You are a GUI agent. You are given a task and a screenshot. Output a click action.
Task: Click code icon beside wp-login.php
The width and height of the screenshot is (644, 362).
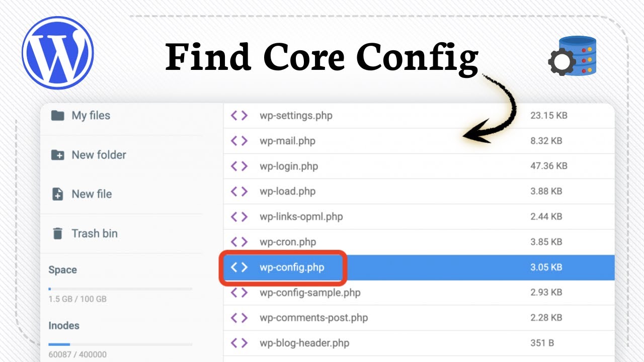[x=239, y=166]
